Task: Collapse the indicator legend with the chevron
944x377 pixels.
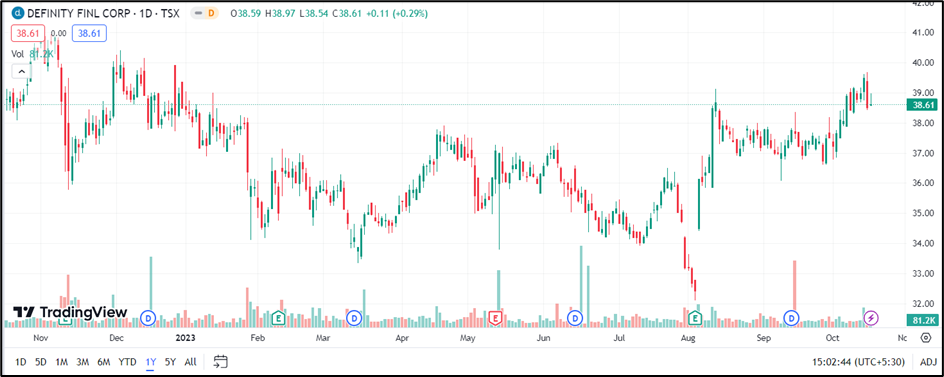Action: point(21,72)
